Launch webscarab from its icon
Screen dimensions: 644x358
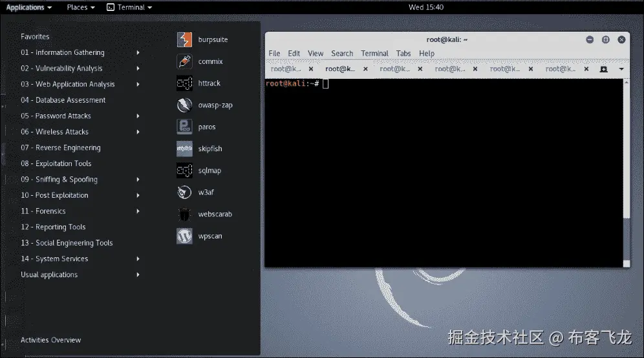point(184,214)
